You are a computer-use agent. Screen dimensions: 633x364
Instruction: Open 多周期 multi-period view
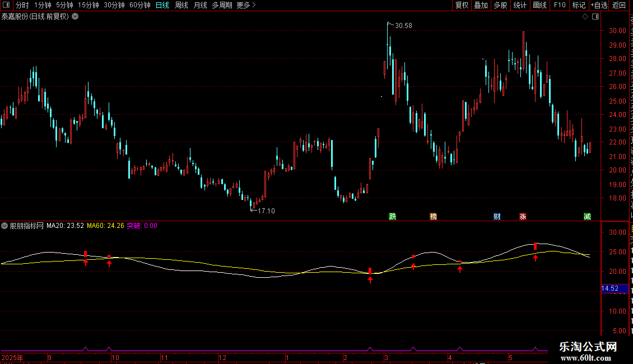[x=222, y=5]
